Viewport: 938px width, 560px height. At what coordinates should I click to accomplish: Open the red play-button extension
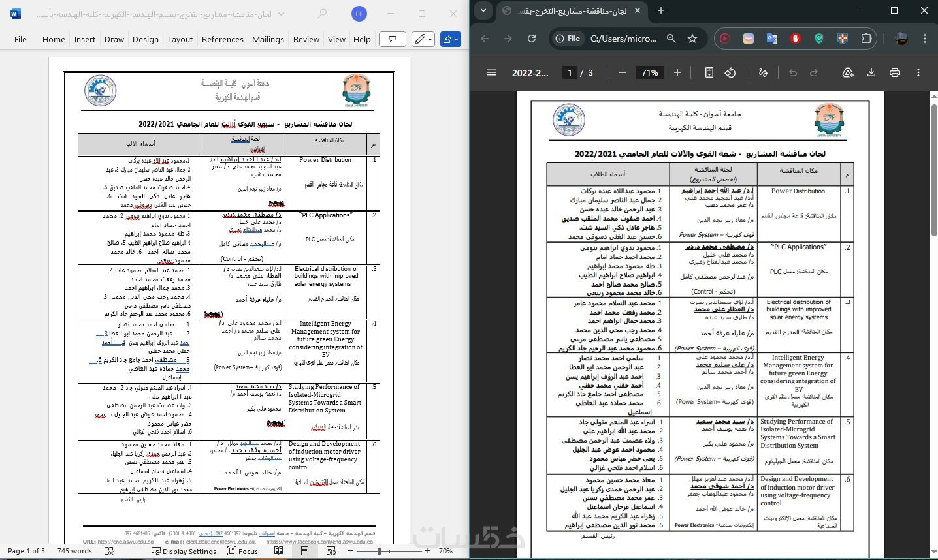[724, 39]
